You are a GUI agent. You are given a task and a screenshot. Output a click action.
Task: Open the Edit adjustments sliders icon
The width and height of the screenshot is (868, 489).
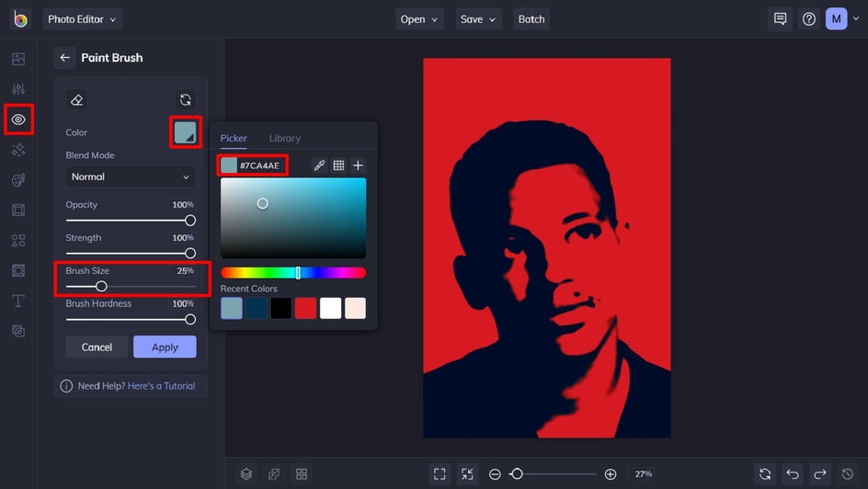(x=18, y=89)
